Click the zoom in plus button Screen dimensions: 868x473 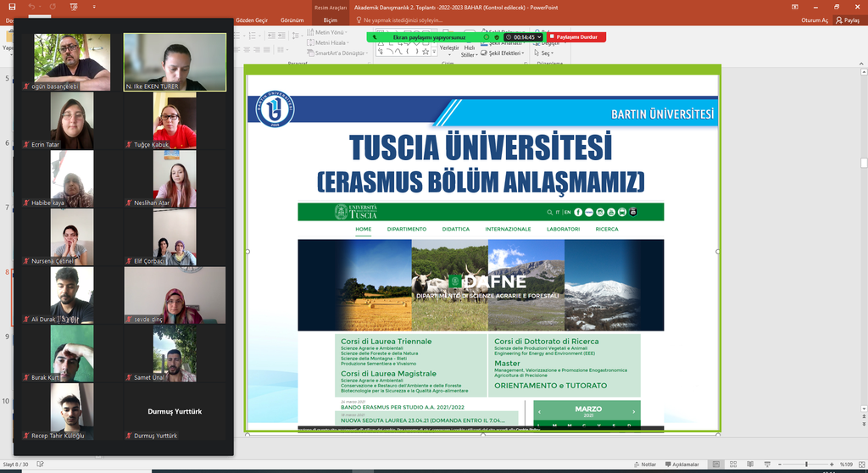[x=832, y=465]
